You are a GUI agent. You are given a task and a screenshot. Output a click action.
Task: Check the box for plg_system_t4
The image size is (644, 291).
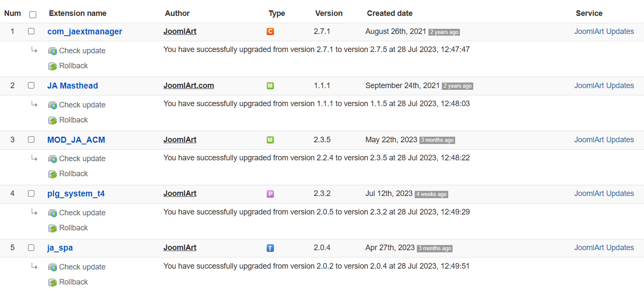point(31,193)
